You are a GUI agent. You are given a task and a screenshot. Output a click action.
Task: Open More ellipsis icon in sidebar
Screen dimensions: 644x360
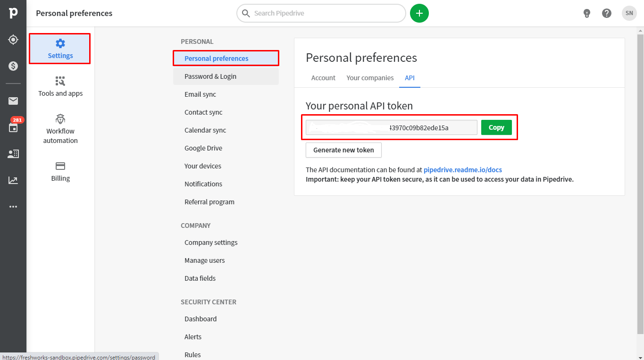[13, 207]
